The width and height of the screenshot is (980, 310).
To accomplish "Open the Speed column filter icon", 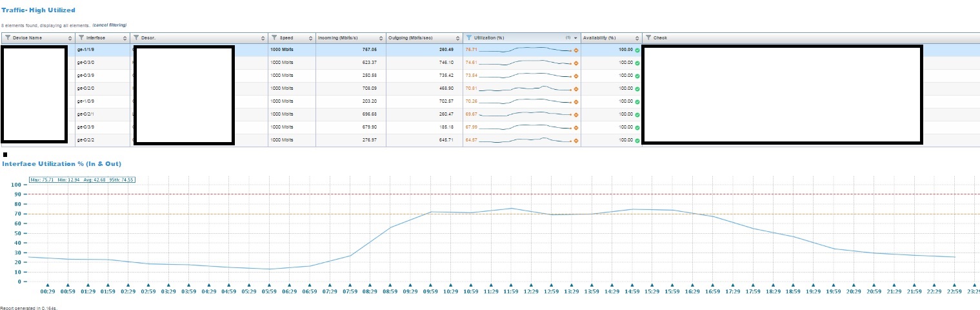I will [274, 38].
